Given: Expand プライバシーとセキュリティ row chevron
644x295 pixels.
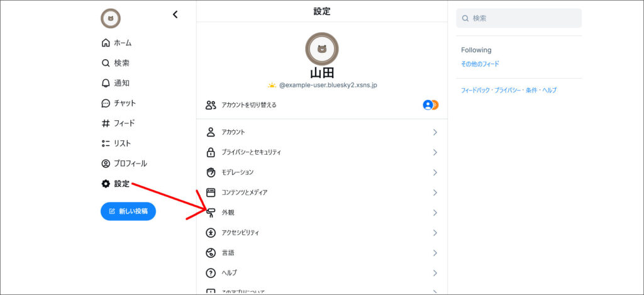Looking at the screenshot, I should [x=435, y=152].
